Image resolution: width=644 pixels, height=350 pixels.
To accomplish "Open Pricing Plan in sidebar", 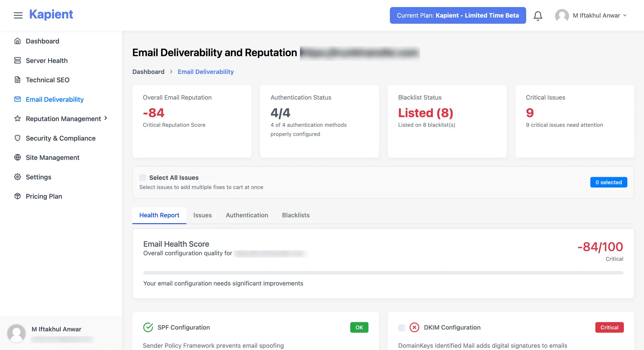I will coord(44,196).
